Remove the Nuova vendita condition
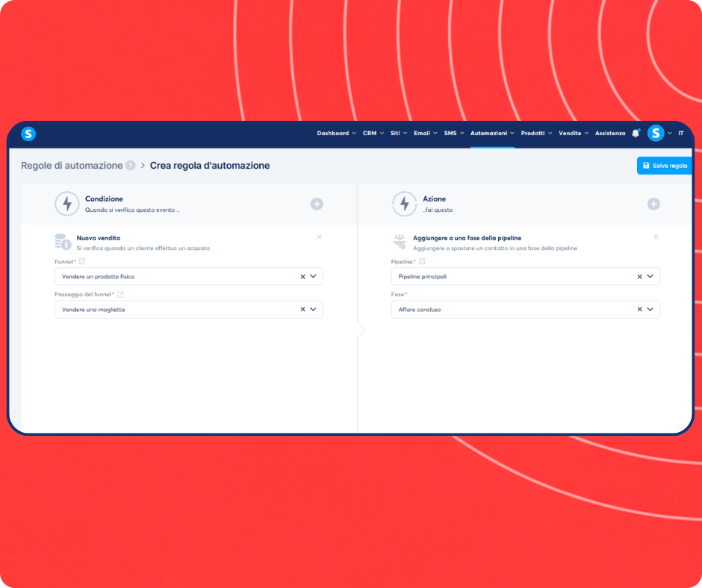The height and width of the screenshot is (588, 702). coord(319,237)
